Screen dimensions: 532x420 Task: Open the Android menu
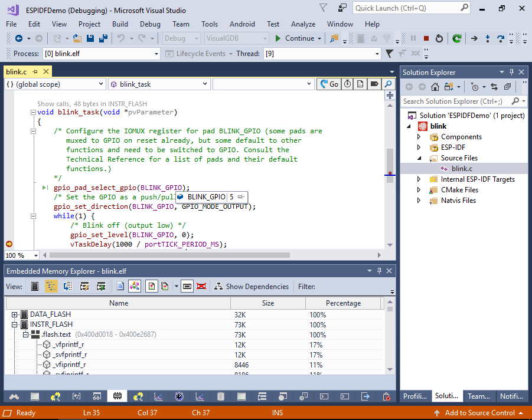[242, 24]
